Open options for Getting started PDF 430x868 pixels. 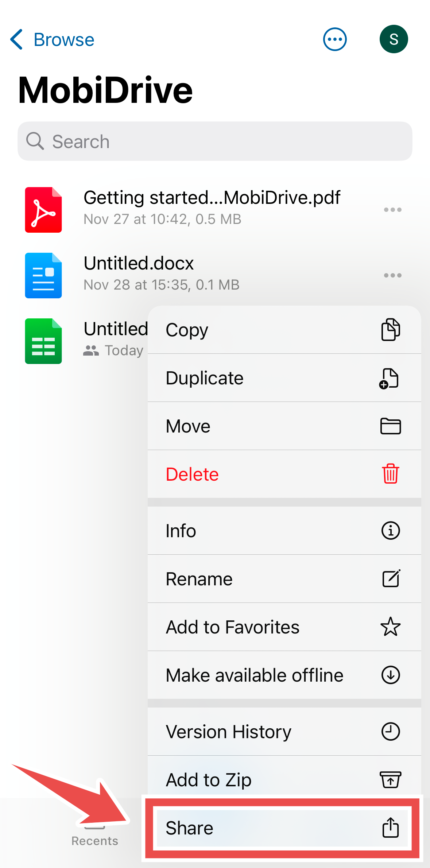393,210
